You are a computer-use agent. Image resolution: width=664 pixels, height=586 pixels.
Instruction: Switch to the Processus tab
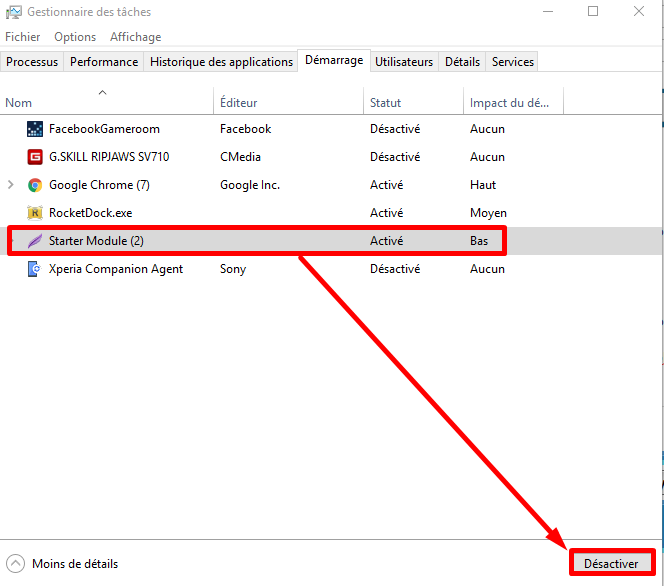click(x=32, y=62)
